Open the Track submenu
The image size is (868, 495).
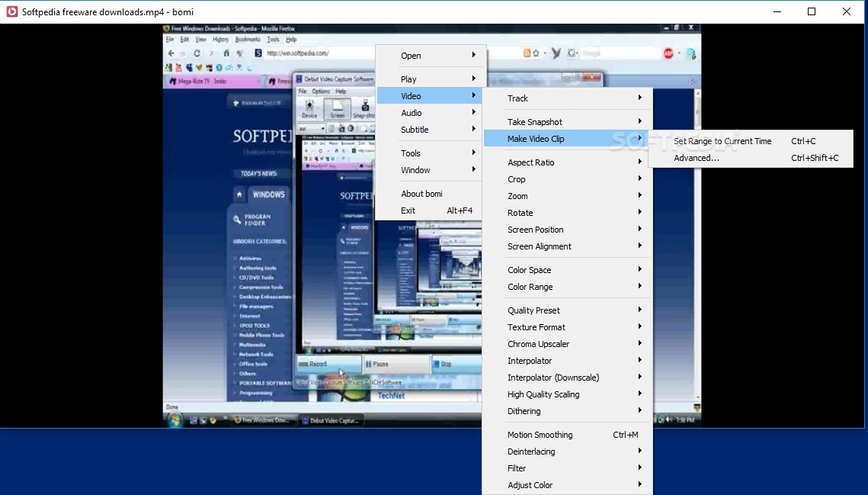pos(568,98)
